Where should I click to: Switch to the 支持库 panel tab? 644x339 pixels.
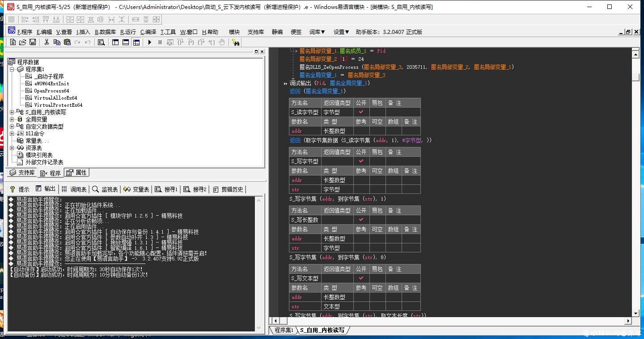click(x=22, y=173)
